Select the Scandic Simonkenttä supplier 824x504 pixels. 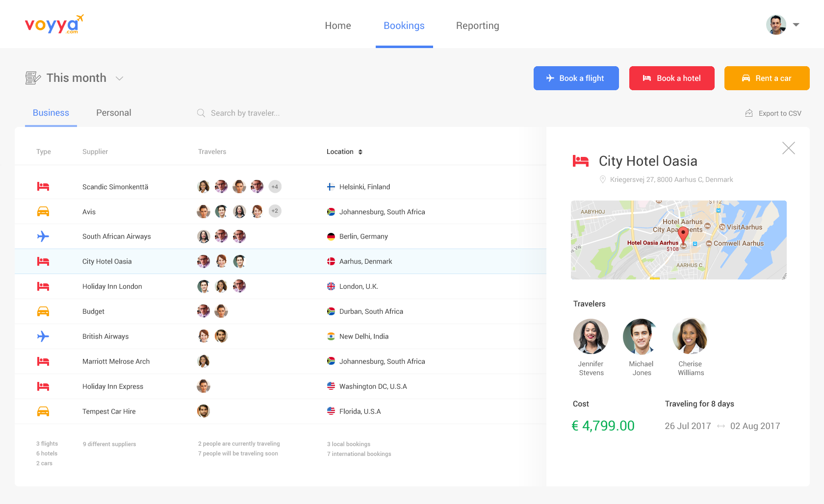coord(115,187)
